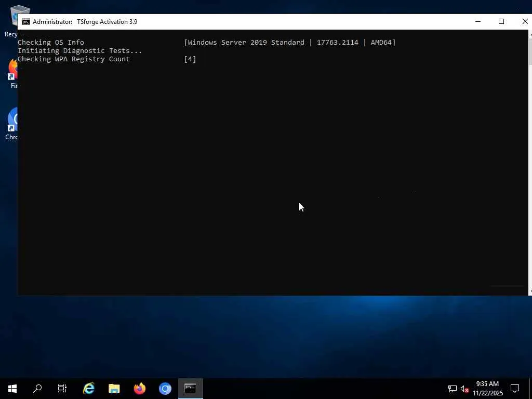
Task: Open the Action Center notifications icon
Action: coord(515,389)
